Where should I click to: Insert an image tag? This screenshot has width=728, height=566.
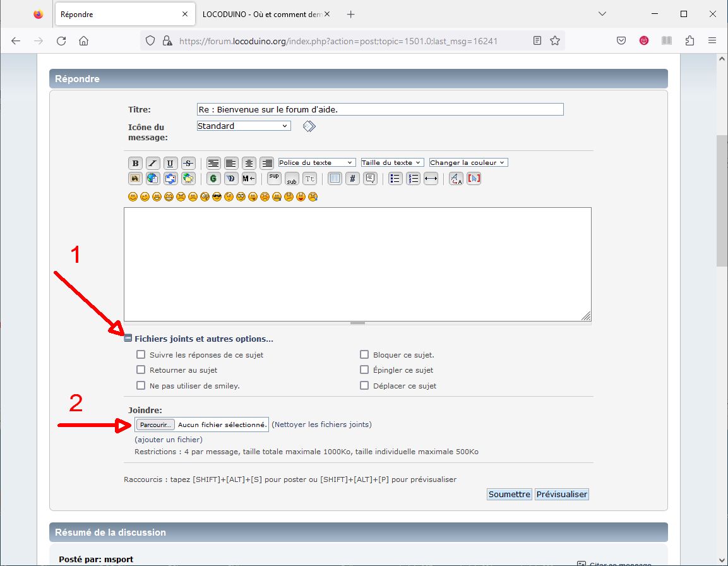pos(135,178)
